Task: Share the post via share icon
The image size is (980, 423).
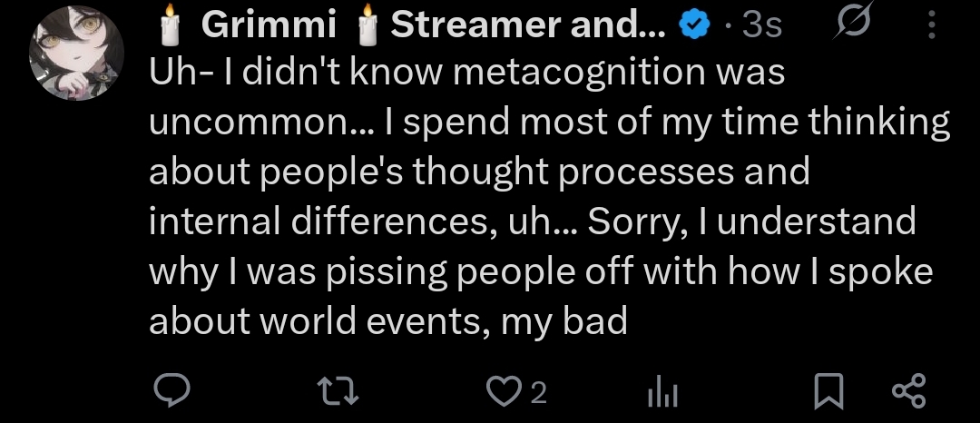Action: pyautogui.click(x=909, y=392)
